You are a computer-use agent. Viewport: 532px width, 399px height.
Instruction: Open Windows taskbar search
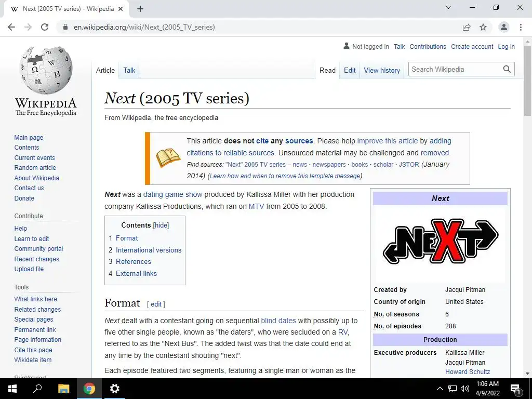(x=37, y=389)
